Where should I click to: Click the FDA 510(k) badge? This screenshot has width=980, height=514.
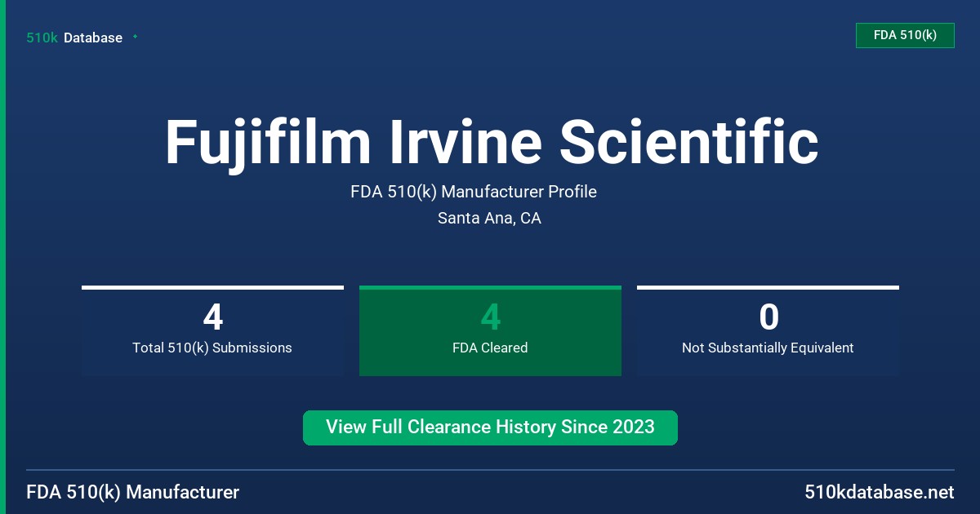[905, 36]
